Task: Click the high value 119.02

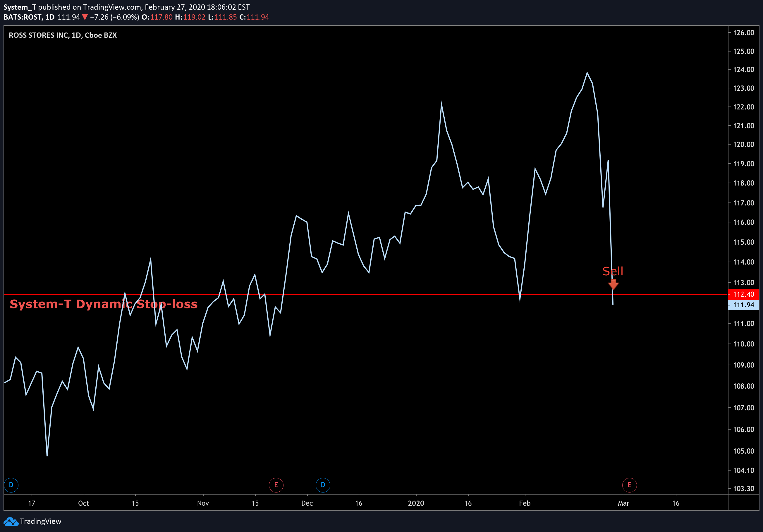Action: click(194, 17)
